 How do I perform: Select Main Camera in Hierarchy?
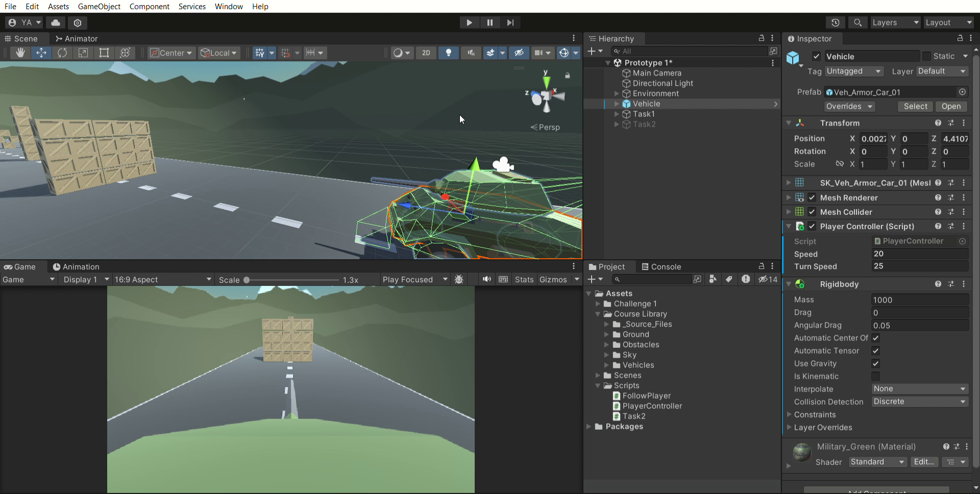tap(657, 73)
